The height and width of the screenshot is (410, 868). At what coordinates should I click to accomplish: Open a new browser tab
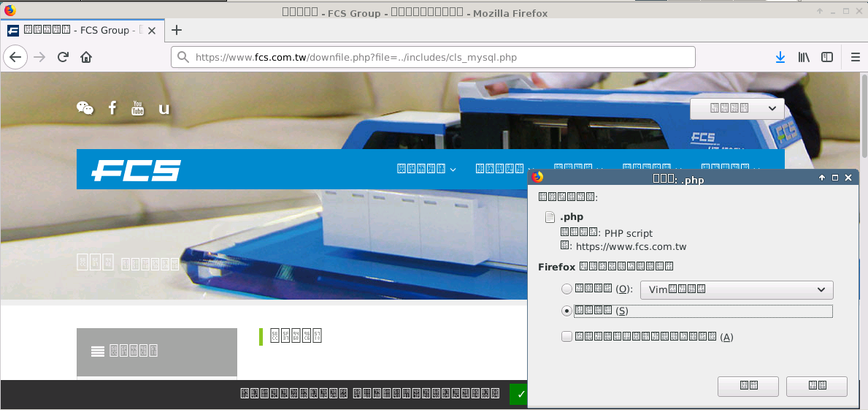(176, 31)
